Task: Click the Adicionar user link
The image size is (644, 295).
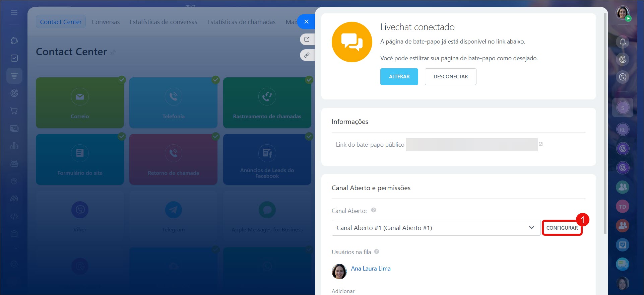Action: (343, 291)
